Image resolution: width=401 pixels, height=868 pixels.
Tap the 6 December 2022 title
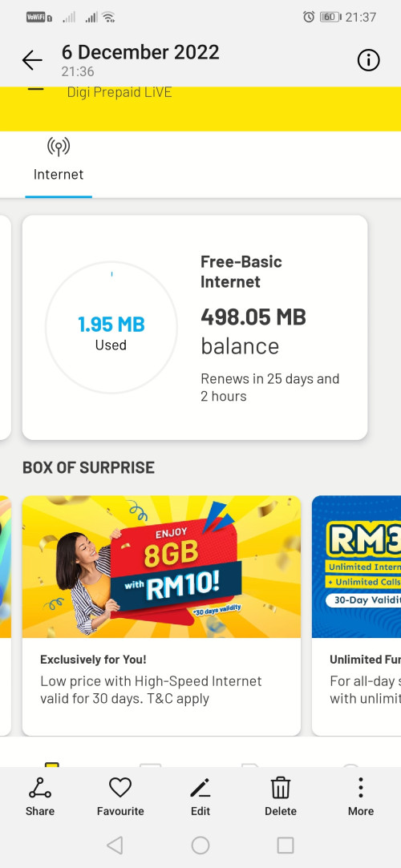pos(140,52)
